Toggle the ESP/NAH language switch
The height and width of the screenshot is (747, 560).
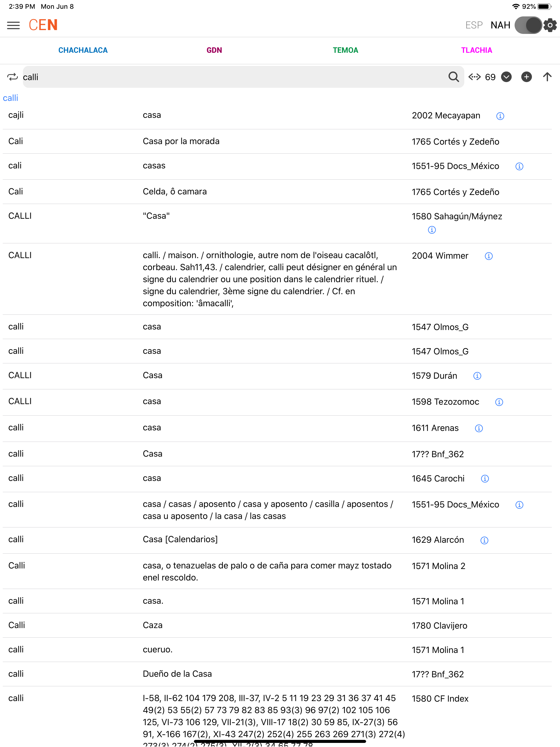coord(528,25)
